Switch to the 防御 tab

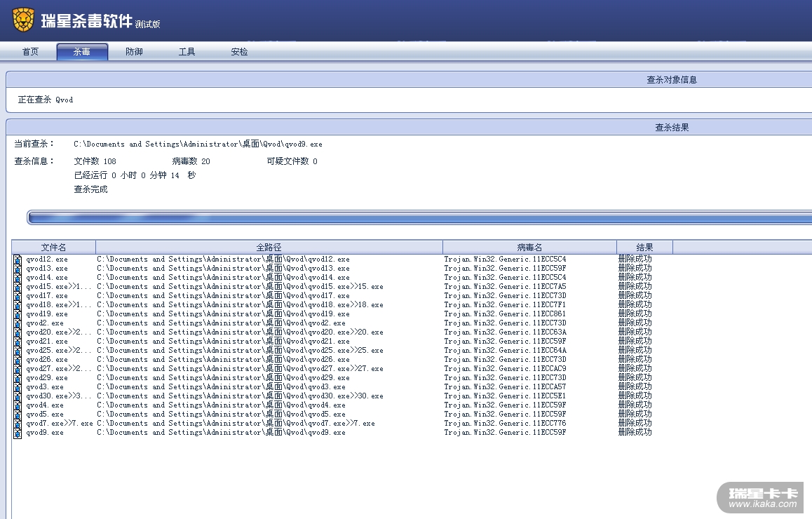[134, 52]
